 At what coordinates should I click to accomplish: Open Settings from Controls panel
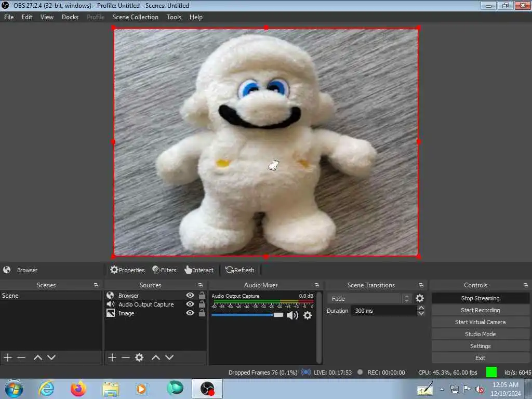pyautogui.click(x=480, y=345)
